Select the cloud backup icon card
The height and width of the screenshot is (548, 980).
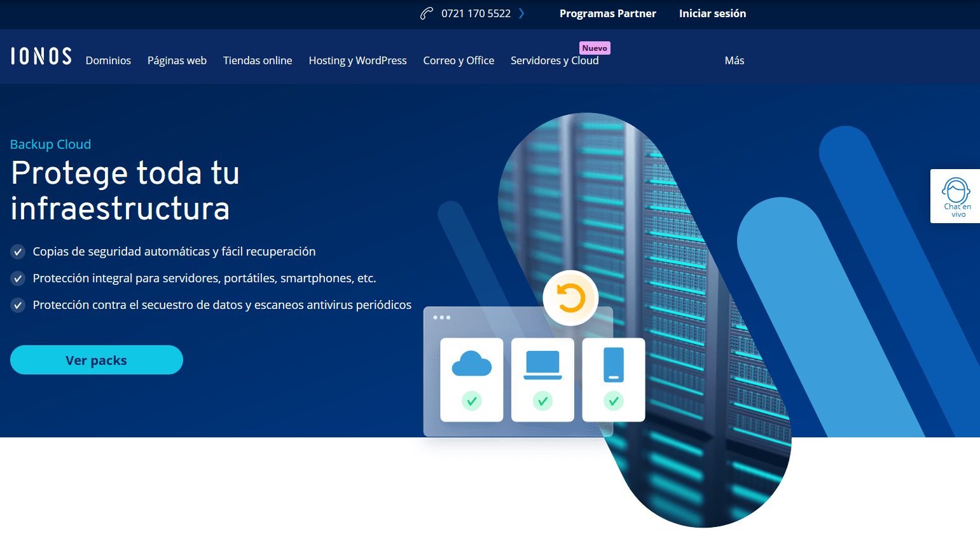point(472,380)
